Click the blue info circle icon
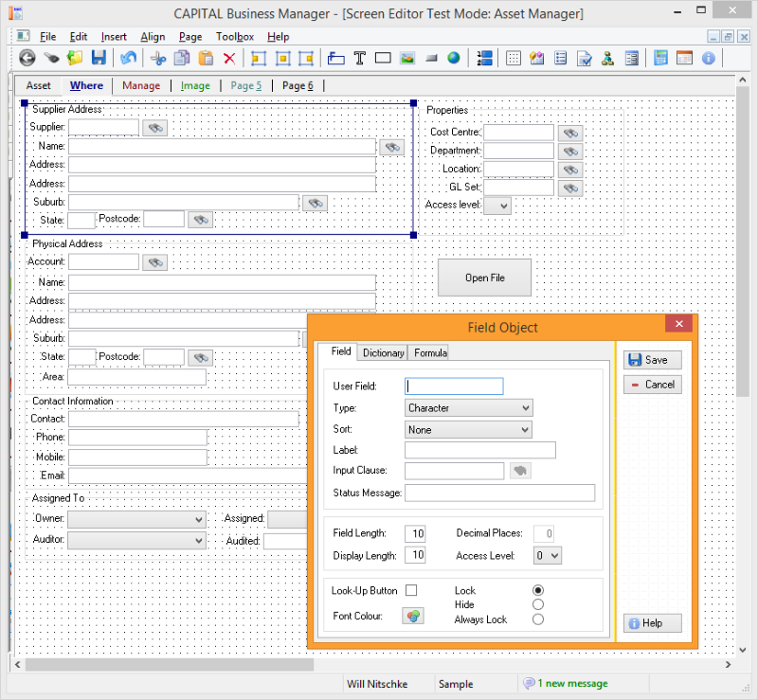 click(x=709, y=58)
